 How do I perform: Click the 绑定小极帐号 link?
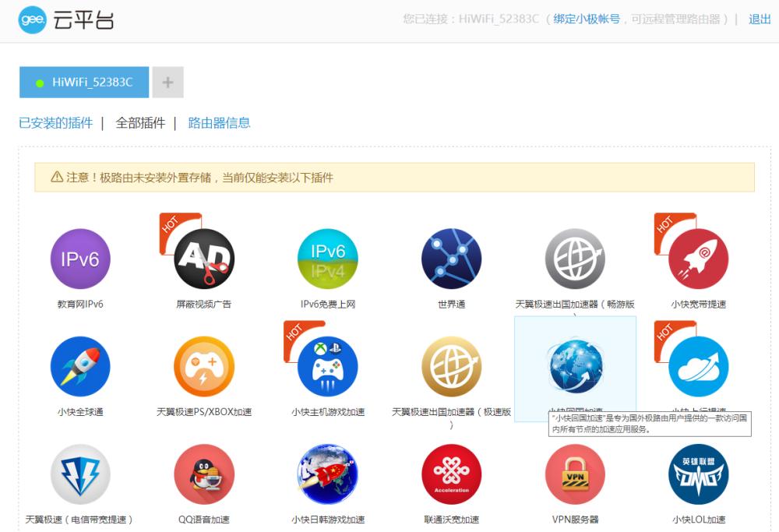[x=587, y=19]
